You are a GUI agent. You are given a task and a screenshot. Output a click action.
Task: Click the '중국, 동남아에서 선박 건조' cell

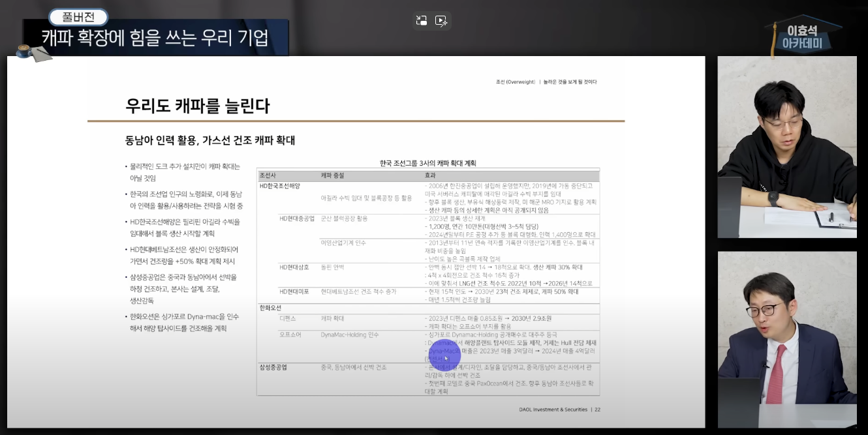[x=354, y=368]
